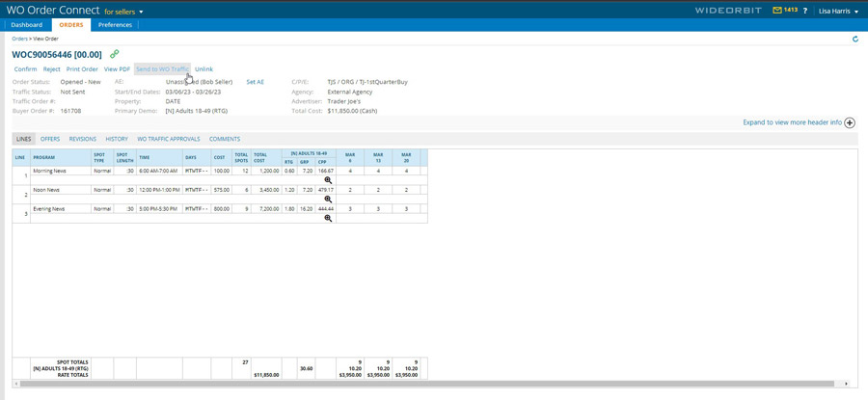Click the horizontal scrollbar below the table

pyautogui.click(x=424, y=384)
